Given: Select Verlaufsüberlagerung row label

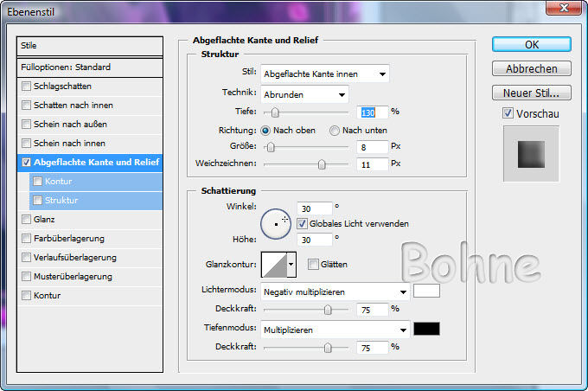Looking at the screenshot, I should point(75,258).
